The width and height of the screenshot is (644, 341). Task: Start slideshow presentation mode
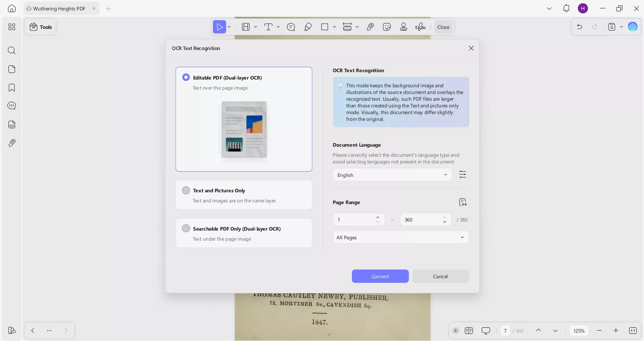point(486,331)
